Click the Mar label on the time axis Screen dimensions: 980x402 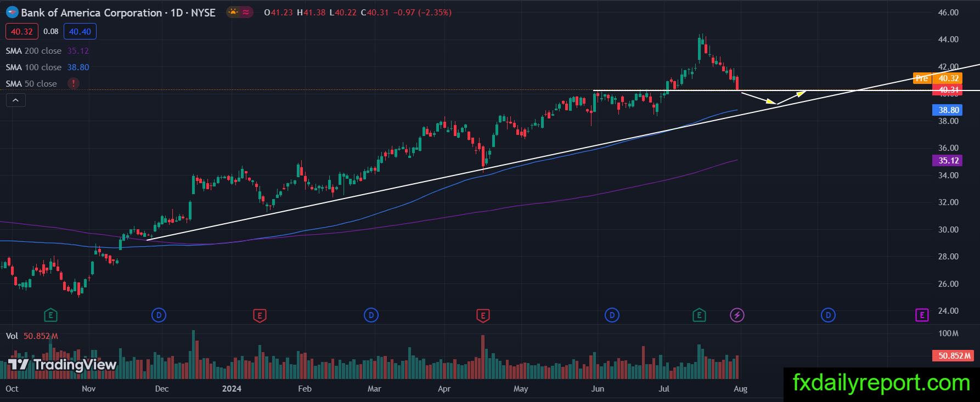[x=374, y=389]
